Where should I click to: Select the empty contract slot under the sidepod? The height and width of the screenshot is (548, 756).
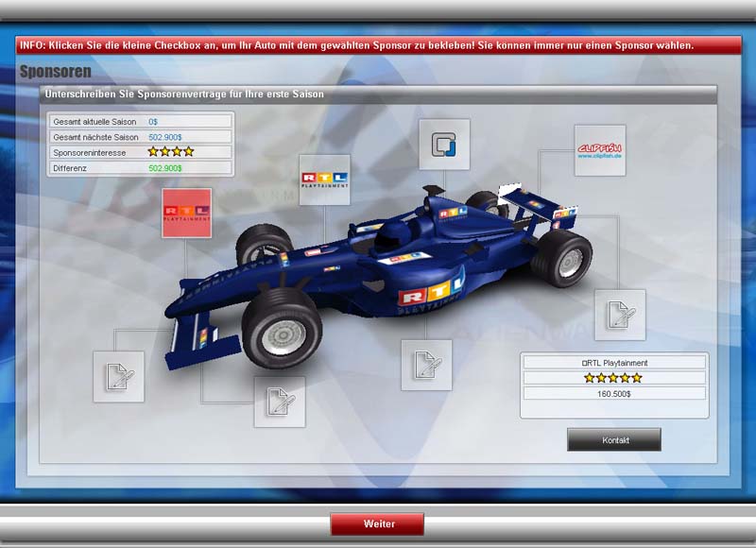pos(426,365)
